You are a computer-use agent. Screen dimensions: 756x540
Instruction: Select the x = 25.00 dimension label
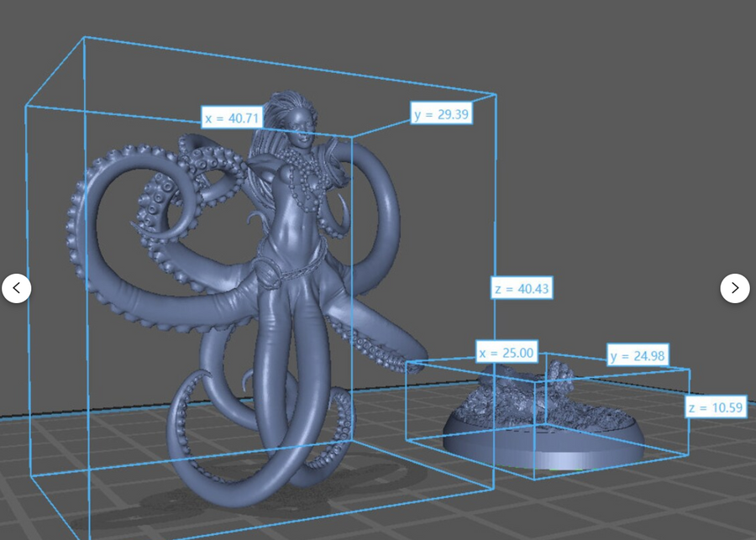coord(507,352)
